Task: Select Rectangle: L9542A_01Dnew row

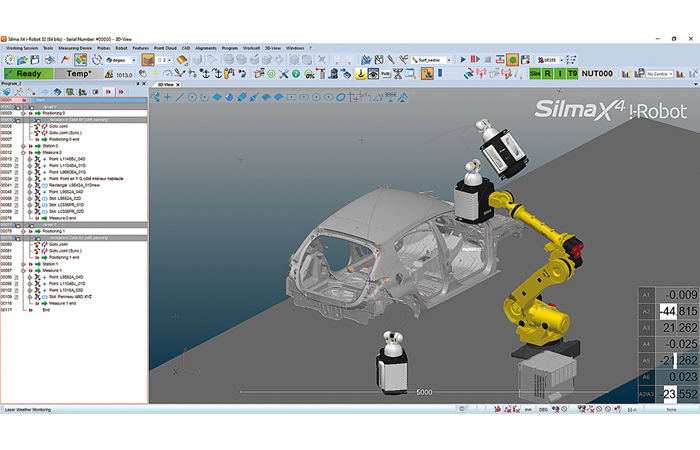Action: pyautogui.click(x=74, y=185)
